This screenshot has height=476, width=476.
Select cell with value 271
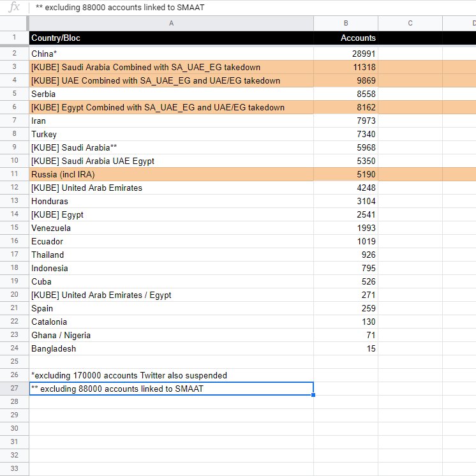[346, 295]
